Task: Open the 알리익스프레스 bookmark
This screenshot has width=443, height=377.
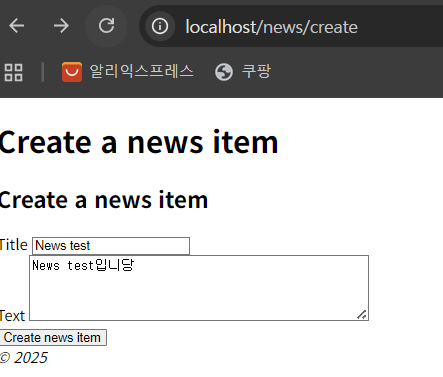Action: tap(128, 72)
